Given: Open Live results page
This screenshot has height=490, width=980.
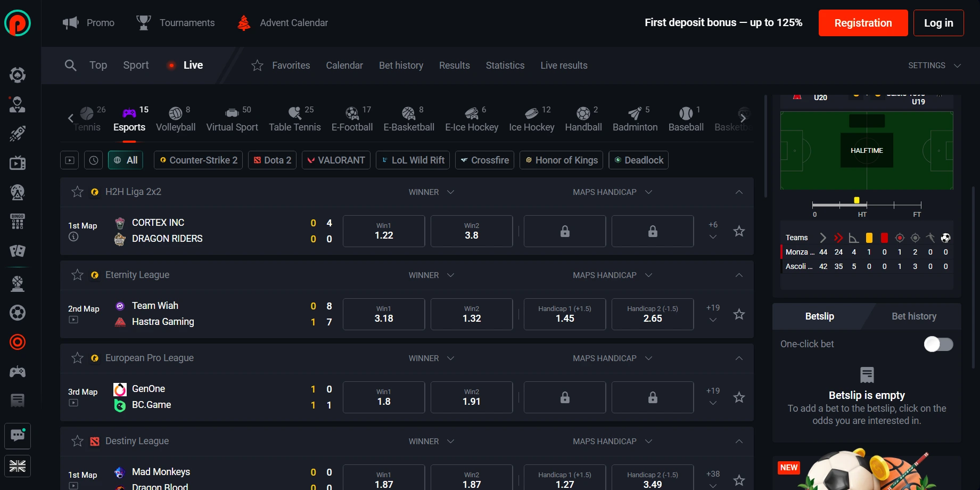Looking at the screenshot, I should coord(564,66).
